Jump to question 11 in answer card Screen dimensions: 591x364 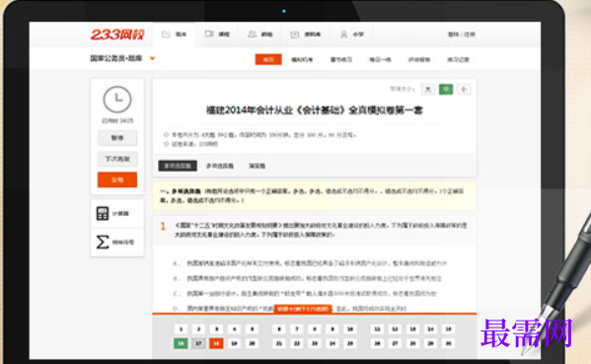(x=377, y=328)
